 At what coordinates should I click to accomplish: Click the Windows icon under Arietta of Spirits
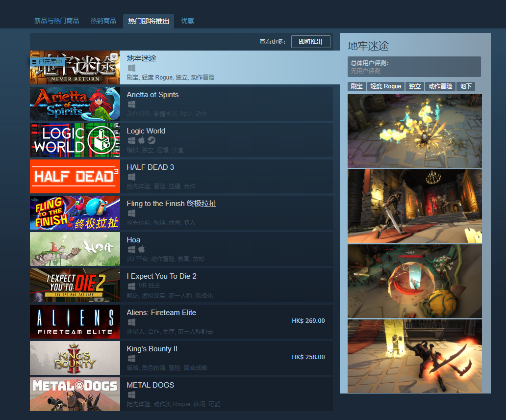click(131, 105)
